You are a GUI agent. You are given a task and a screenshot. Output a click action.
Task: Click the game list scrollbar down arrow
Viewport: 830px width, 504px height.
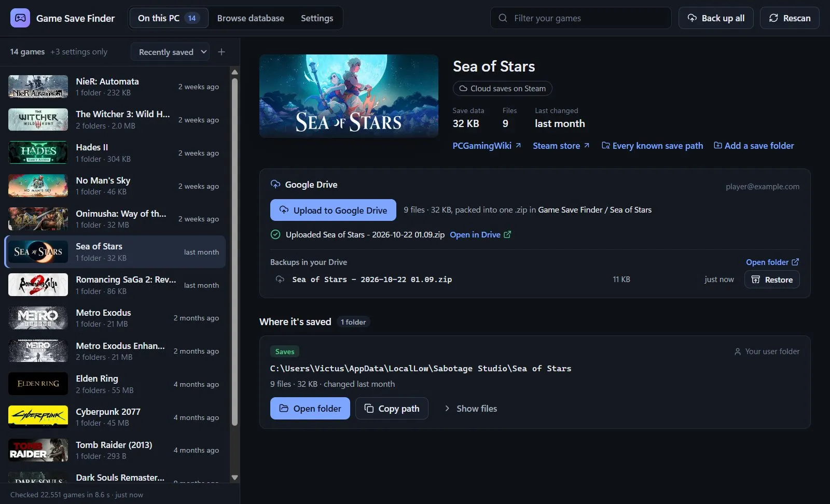pos(234,478)
